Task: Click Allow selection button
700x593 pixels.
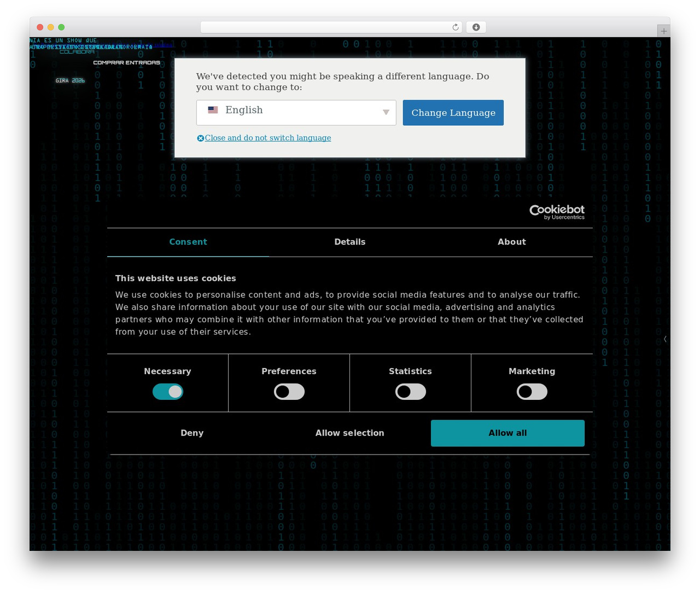Action: (350, 433)
